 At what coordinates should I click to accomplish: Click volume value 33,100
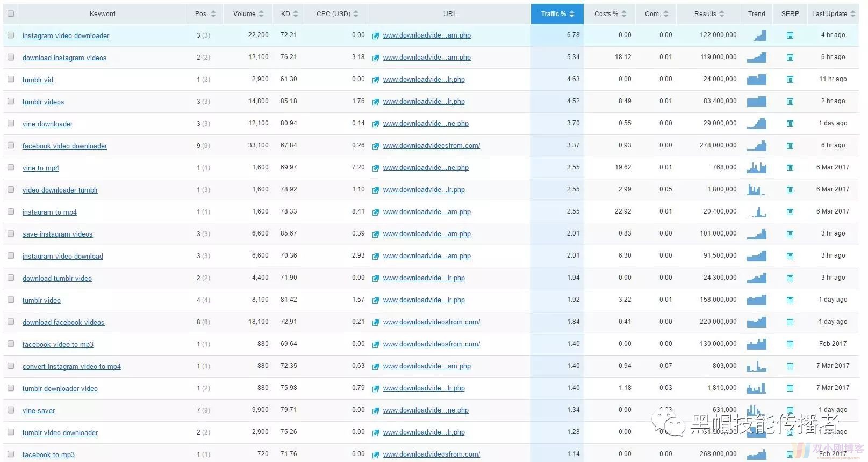(259, 145)
